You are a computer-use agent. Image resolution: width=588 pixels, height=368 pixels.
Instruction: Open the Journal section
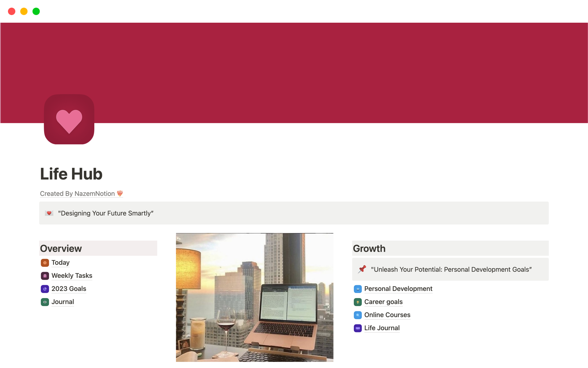click(x=62, y=302)
